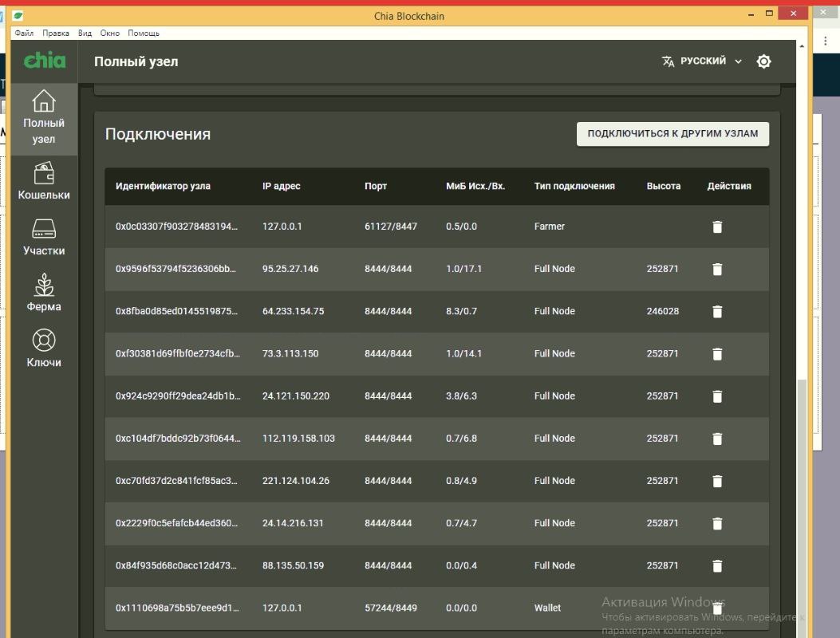Delete connection 221.124.104.26
This screenshot has height=638, width=840.
coord(717,481)
